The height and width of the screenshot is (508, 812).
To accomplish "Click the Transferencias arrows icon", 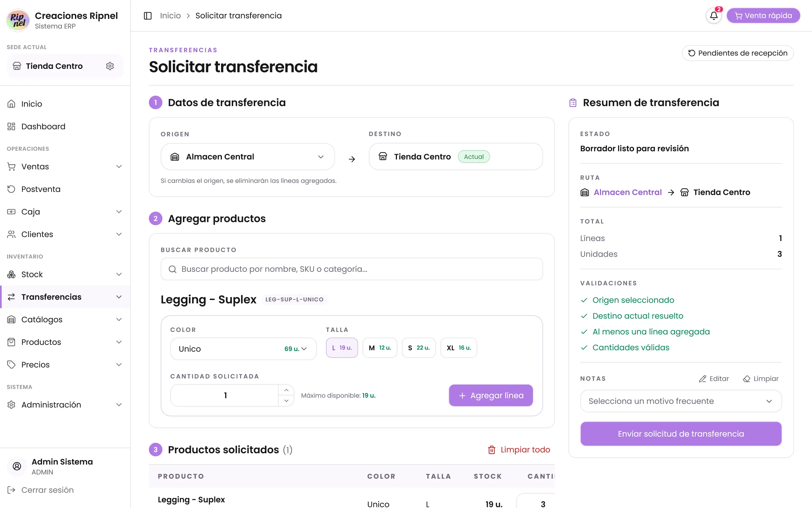I will (11, 297).
